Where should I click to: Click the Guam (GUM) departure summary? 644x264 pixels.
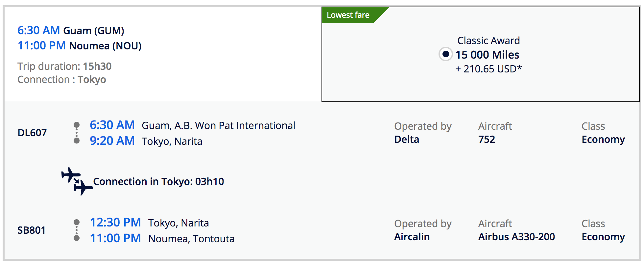click(93, 31)
